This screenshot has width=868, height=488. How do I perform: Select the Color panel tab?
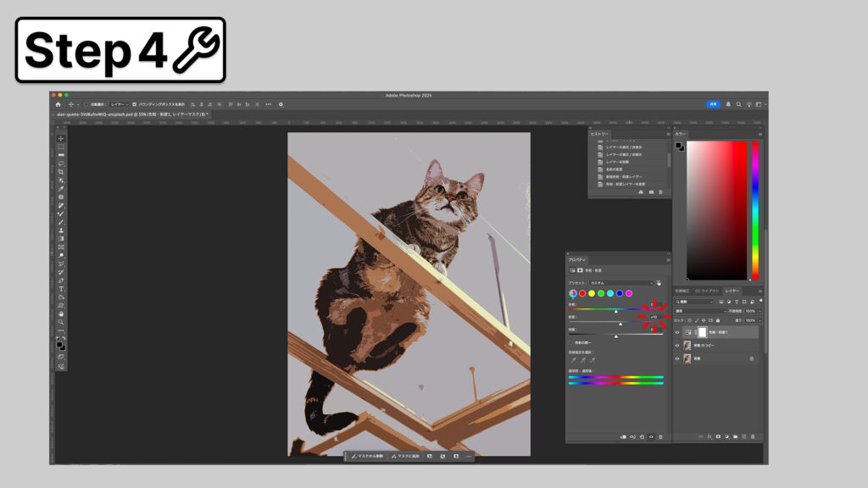[681, 134]
